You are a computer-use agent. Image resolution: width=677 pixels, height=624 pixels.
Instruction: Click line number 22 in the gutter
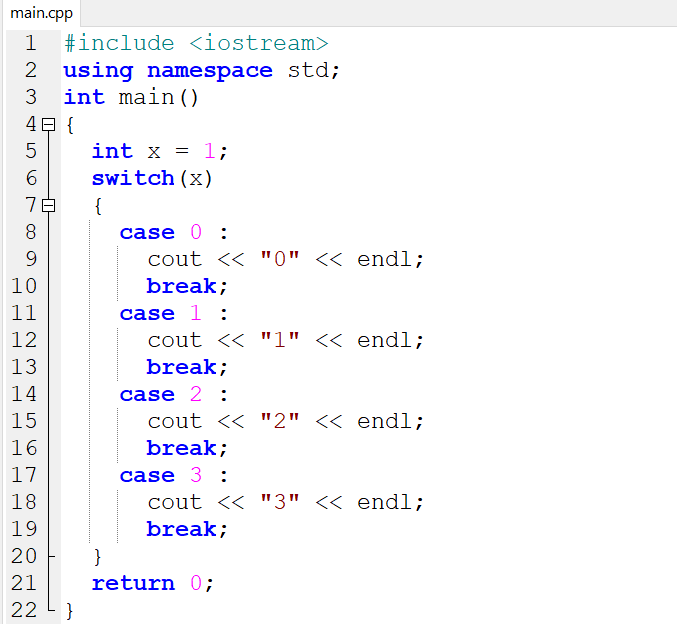click(24, 610)
